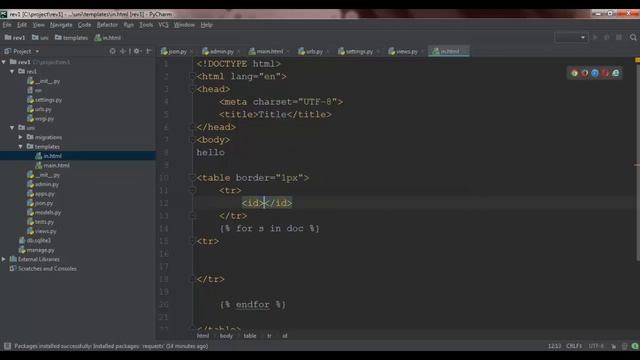Open in Chrome browser preview icon
640x360 pixels.
click(x=574, y=73)
